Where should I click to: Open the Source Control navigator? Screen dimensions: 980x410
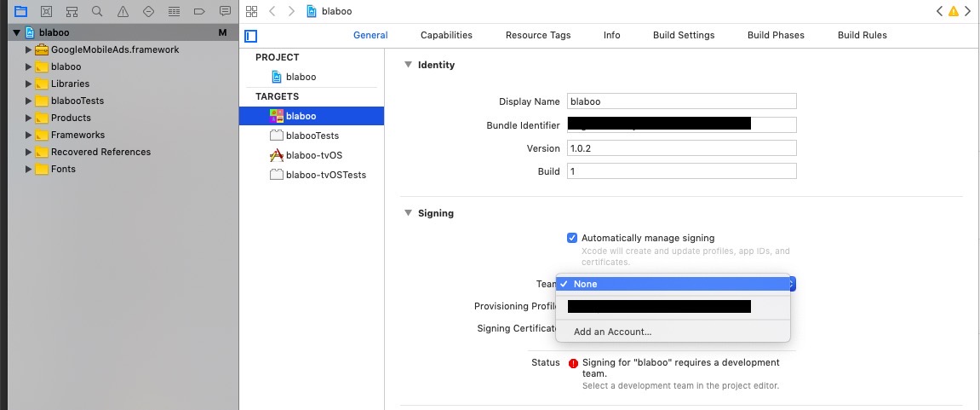(46, 11)
